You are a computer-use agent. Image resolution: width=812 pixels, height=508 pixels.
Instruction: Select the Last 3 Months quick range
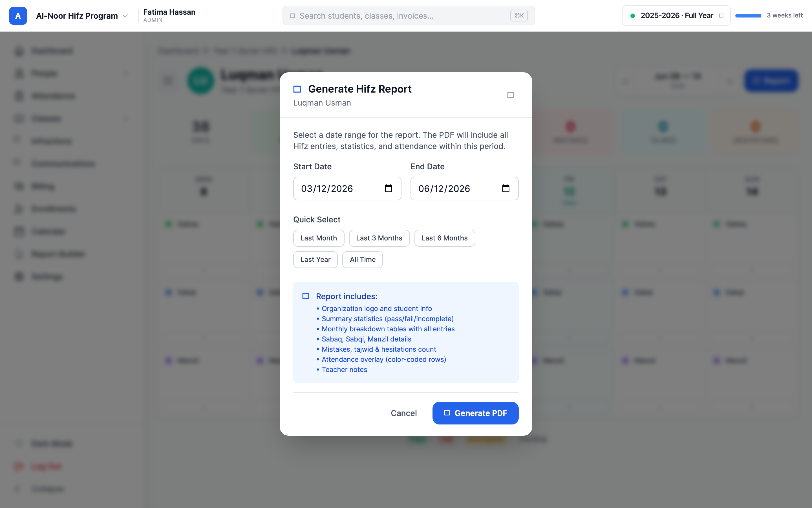pyautogui.click(x=379, y=238)
